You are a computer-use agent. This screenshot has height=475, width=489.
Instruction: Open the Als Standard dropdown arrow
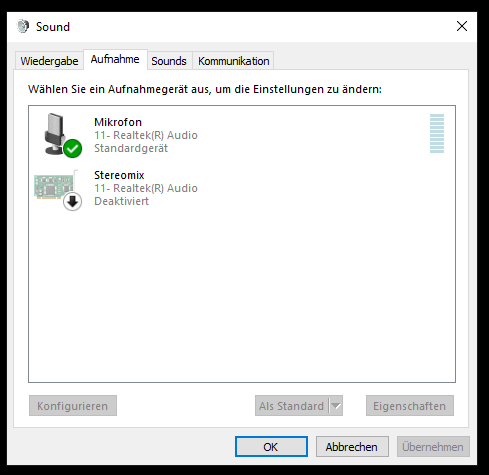pos(336,406)
